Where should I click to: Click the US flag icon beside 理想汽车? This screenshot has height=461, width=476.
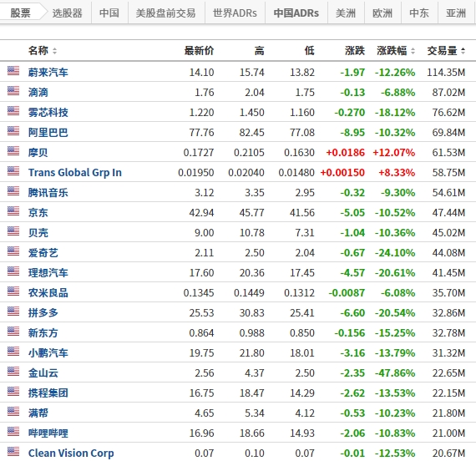coord(13,271)
